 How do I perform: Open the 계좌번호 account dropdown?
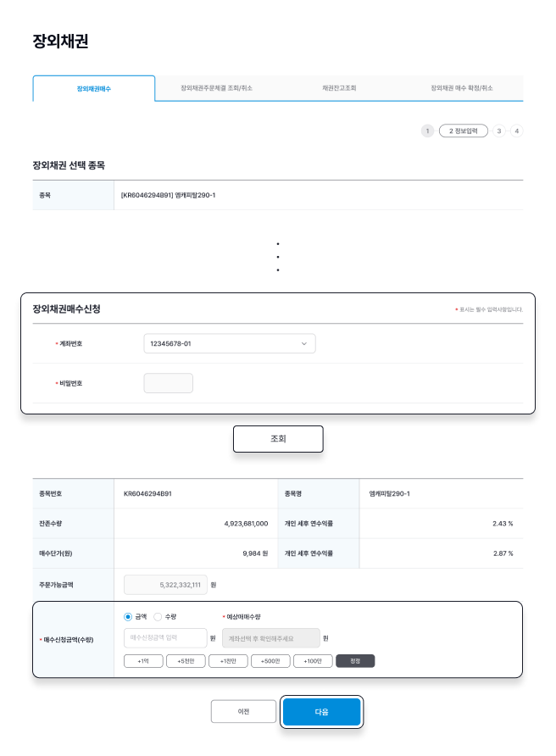230,343
